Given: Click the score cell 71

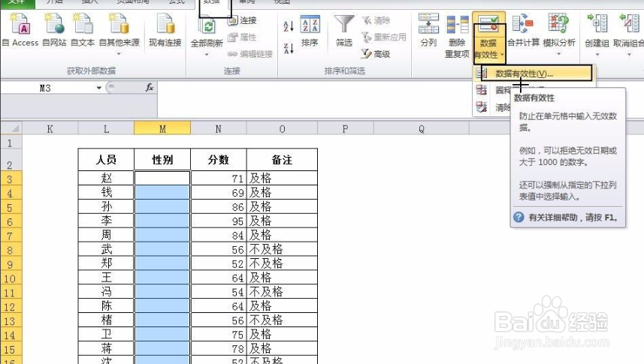Looking at the screenshot, I should click(x=219, y=178).
